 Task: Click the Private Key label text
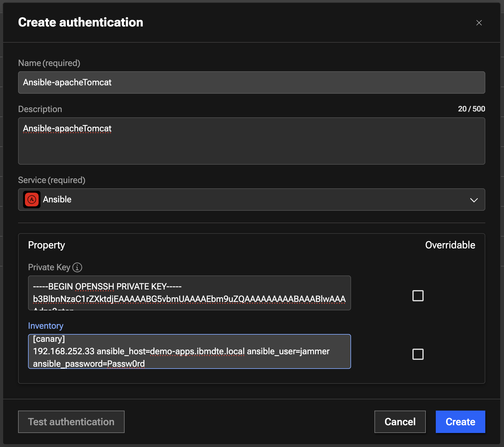[x=49, y=267]
